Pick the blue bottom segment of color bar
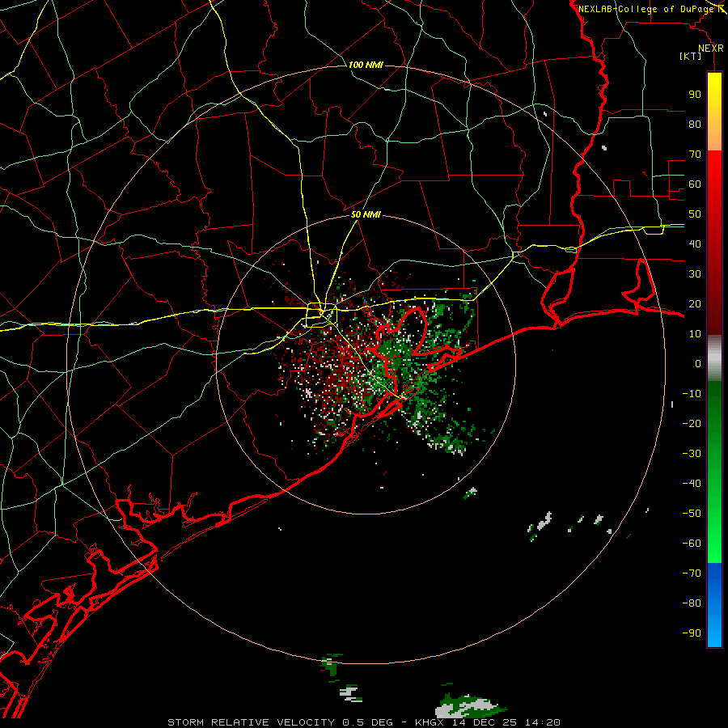This screenshot has width=728, height=728. [714, 605]
